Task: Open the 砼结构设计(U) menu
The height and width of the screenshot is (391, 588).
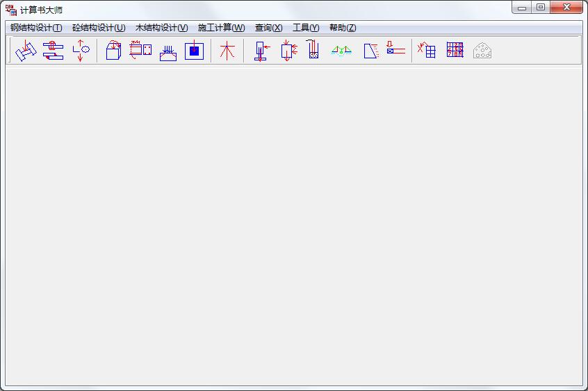Action: click(x=99, y=28)
